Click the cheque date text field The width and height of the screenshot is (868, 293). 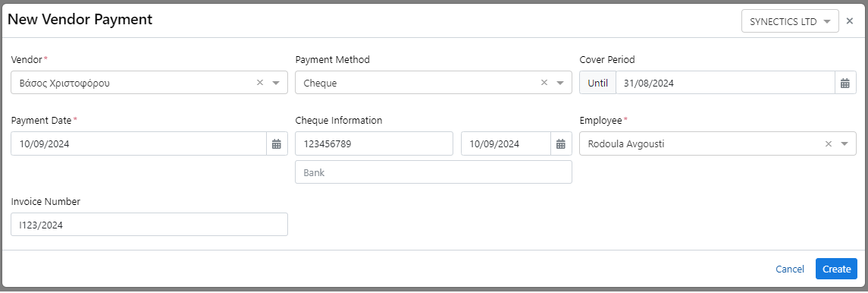[x=506, y=144]
